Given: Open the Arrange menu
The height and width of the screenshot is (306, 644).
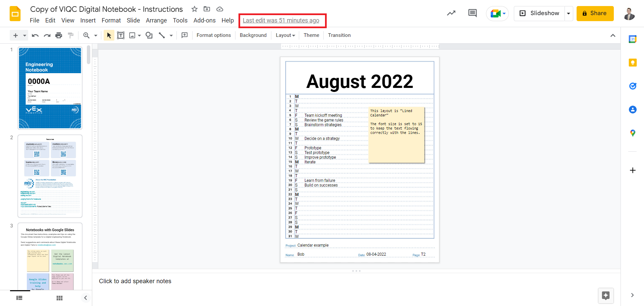Looking at the screenshot, I should pyautogui.click(x=156, y=20).
